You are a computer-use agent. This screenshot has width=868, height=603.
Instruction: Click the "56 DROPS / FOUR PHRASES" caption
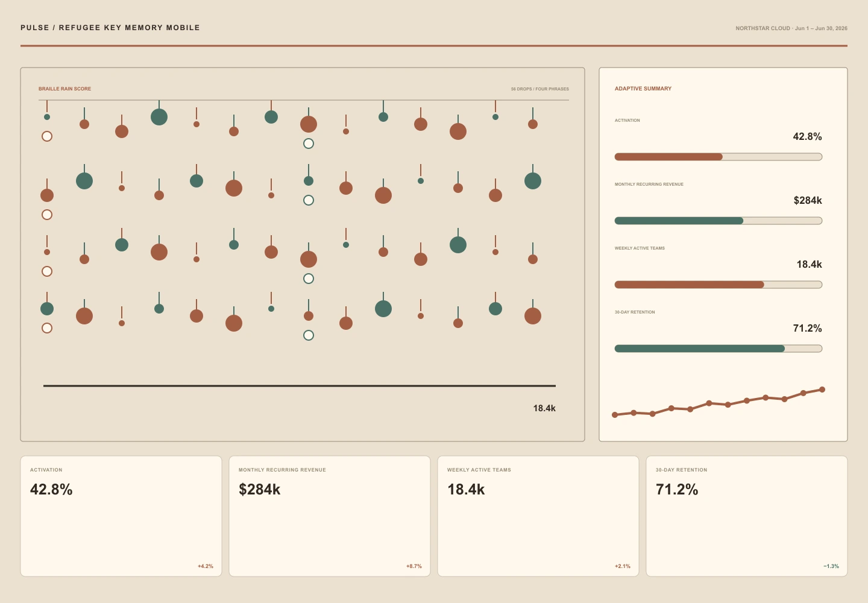(540, 89)
